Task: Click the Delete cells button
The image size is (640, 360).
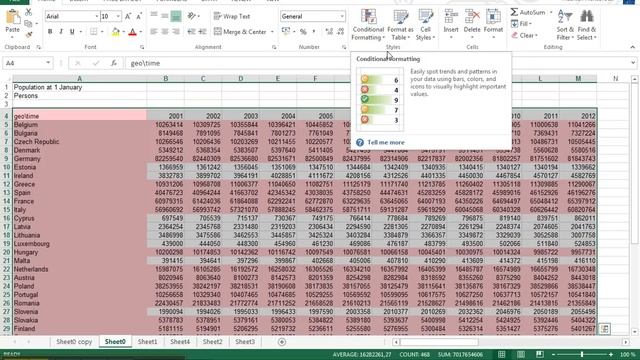Action: pyautogui.click(x=472, y=25)
